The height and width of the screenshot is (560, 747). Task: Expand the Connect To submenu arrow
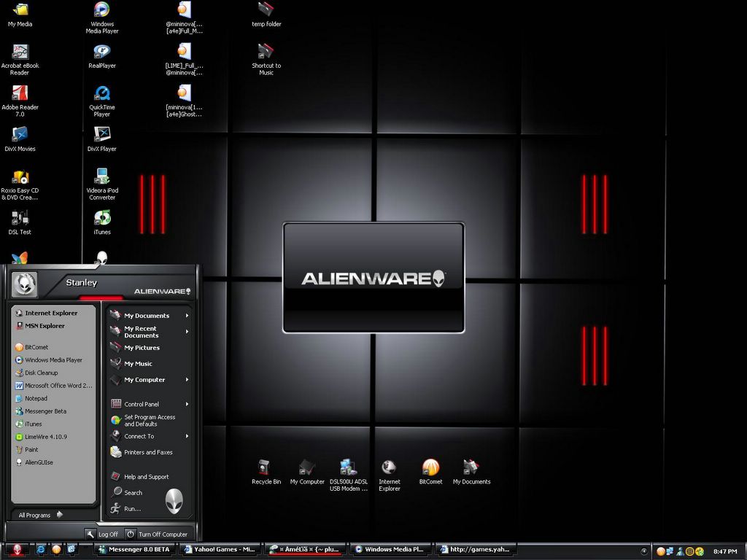coord(187,436)
